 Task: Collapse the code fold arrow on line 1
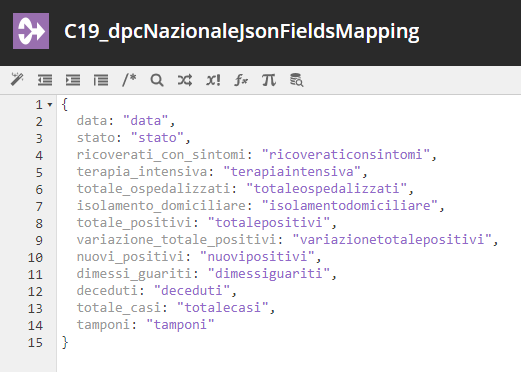tap(50, 105)
